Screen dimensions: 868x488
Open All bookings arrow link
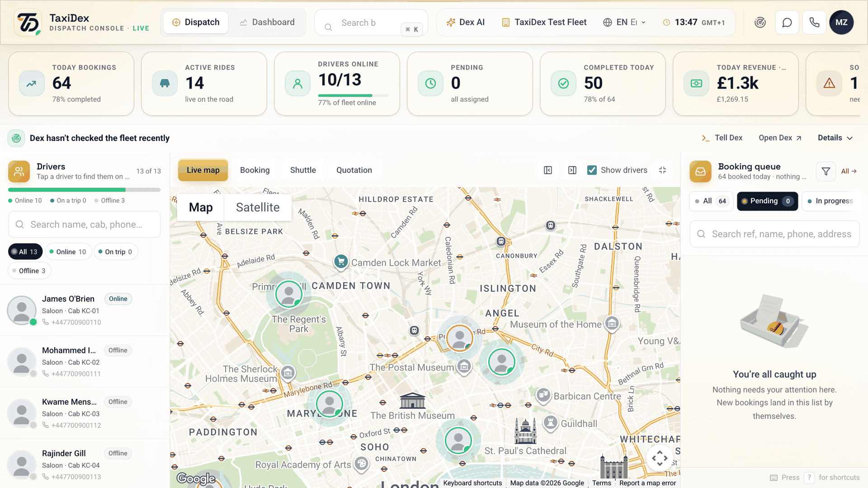point(849,171)
